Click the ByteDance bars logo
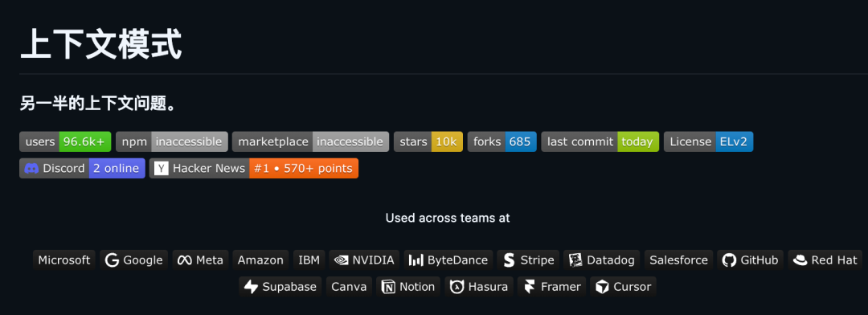 coord(416,260)
